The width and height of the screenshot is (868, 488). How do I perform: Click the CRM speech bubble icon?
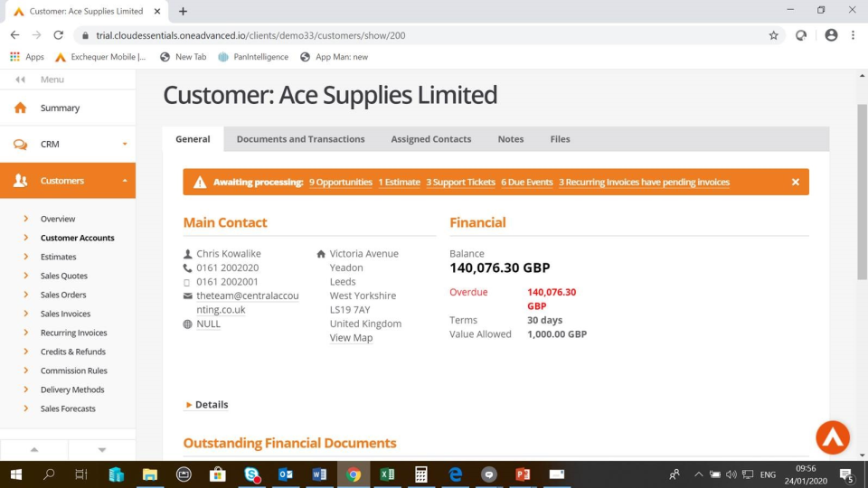(x=21, y=145)
